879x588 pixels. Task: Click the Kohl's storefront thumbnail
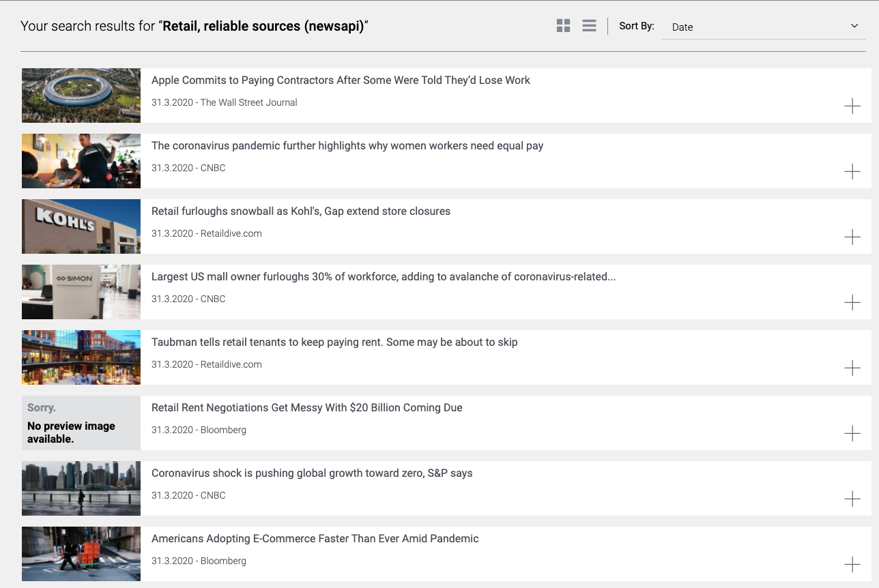tap(81, 226)
